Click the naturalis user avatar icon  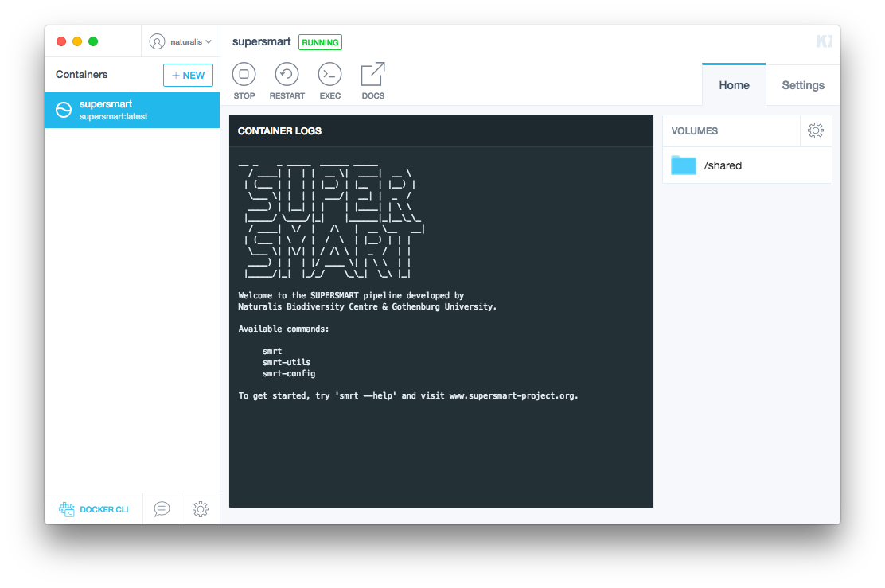point(157,41)
